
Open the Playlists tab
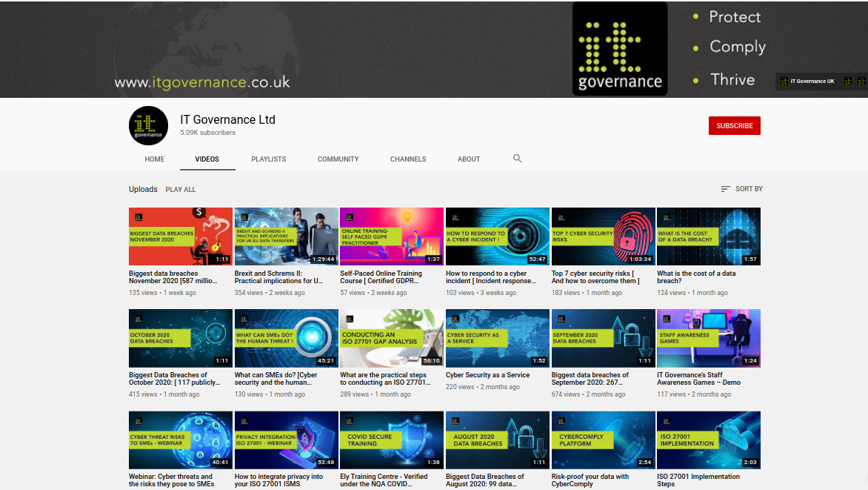(269, 159)
